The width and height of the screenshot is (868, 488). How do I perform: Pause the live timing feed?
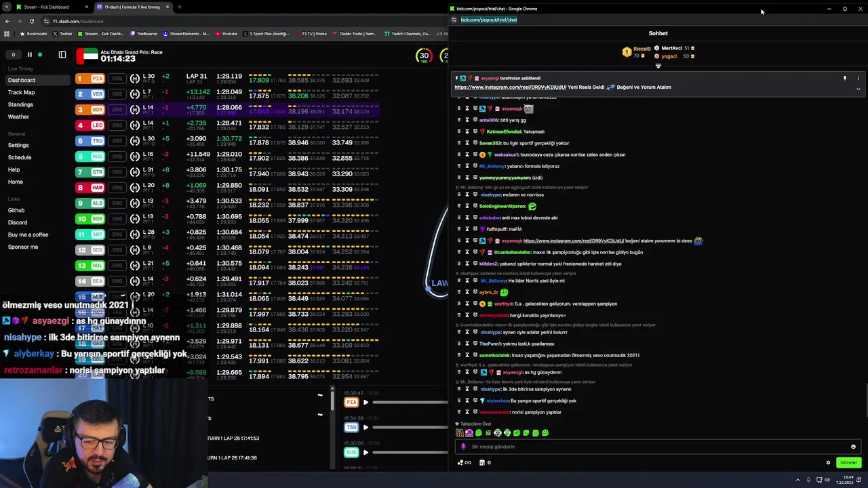[x=29, y=55]
